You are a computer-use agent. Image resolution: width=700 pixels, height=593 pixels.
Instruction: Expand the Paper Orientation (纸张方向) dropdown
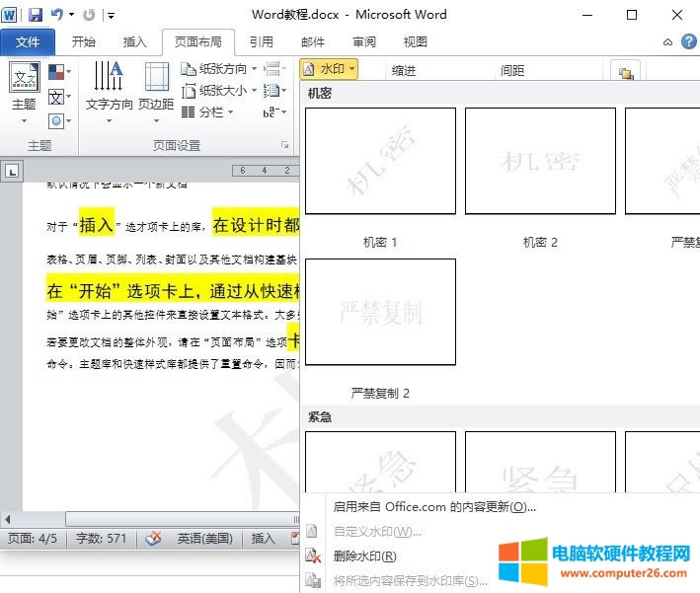221,69
